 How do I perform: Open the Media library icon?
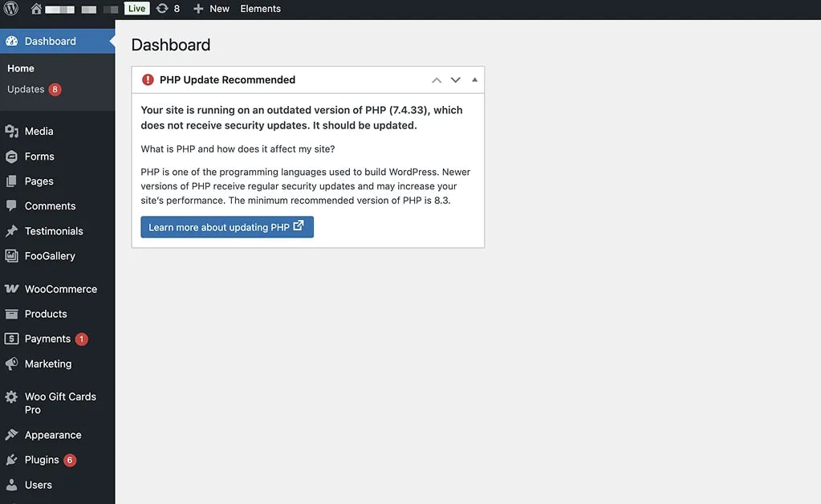click(x=14, y=131)
